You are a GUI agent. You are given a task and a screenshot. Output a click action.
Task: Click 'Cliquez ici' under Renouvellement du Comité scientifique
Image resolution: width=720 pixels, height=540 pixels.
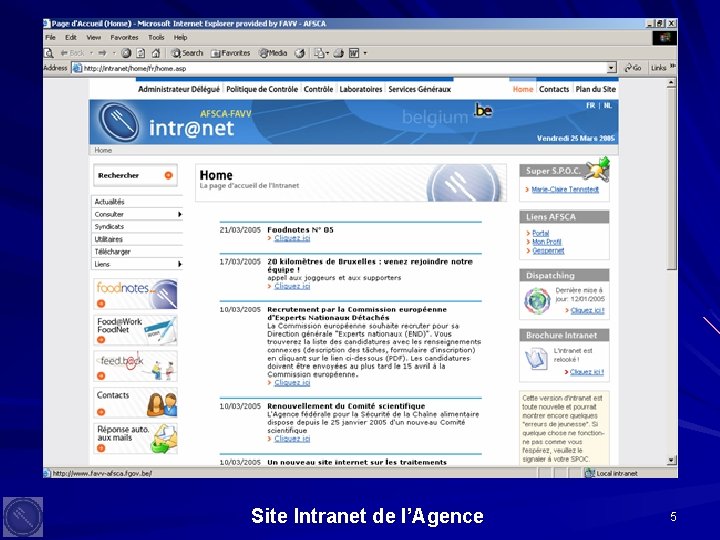click(292, 439)
